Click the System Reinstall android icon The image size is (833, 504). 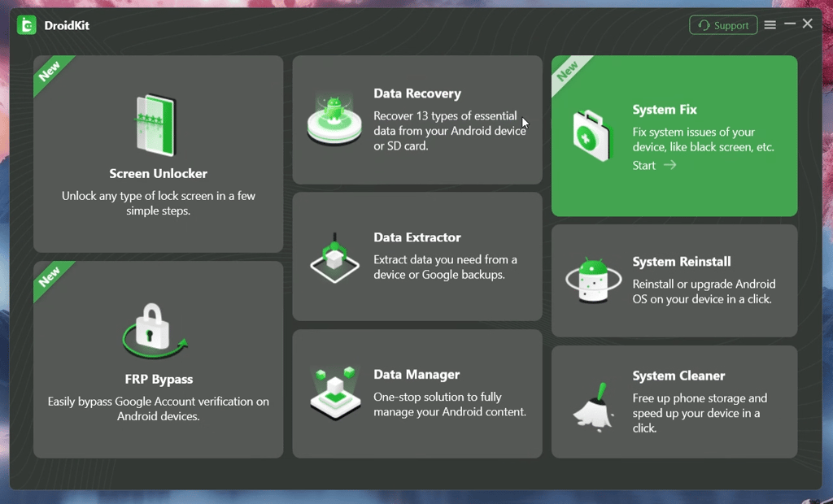tap(593, 280)
